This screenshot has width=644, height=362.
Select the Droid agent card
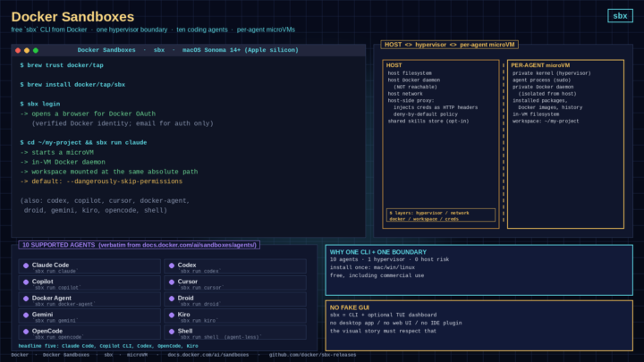pyautogui.click(x=235, y=299)
